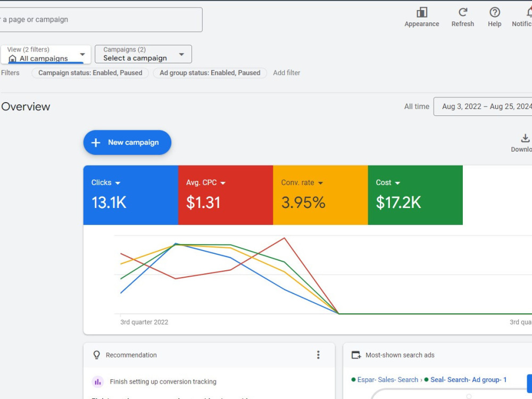Screen dimensions: 532x399
Task: Open the Help icon
Action: [x=495, y=13]
